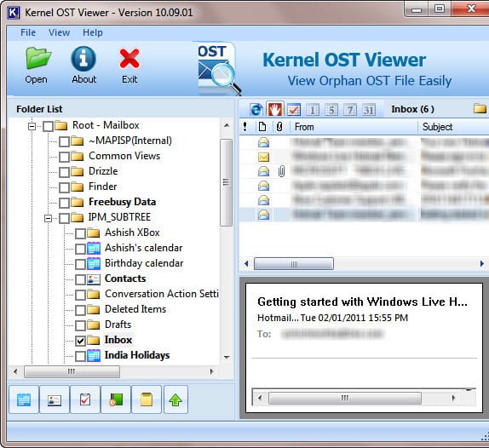489x448 pixels.
Task: Click folder list horizontal scrollbar thumb
Action: [72, 371]
